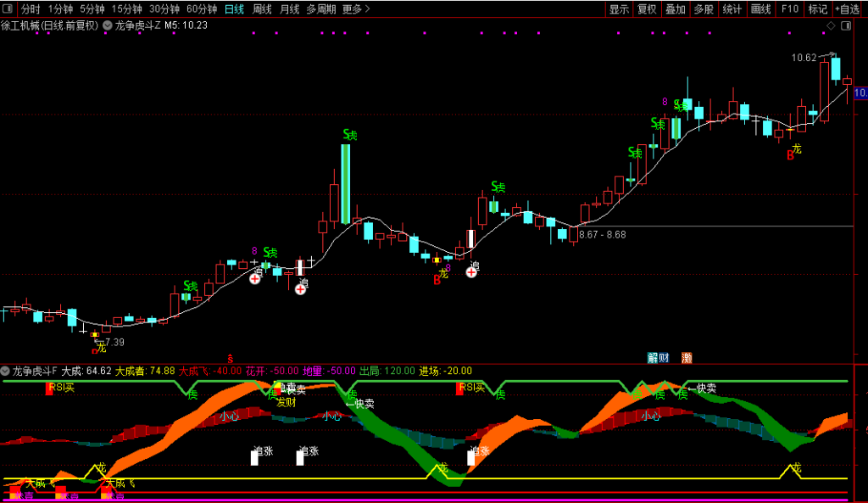Click the first red plus 追 signal icon

(255, 278)
